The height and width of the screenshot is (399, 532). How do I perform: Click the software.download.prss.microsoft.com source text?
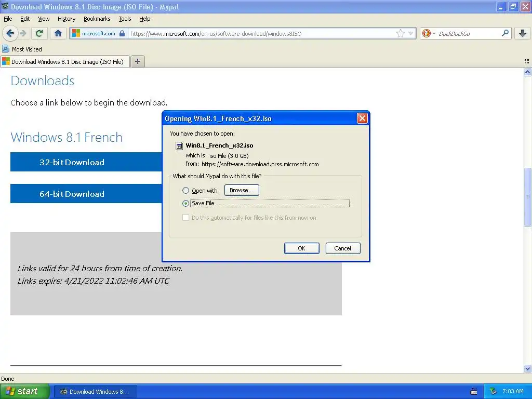tap(260, 164)
